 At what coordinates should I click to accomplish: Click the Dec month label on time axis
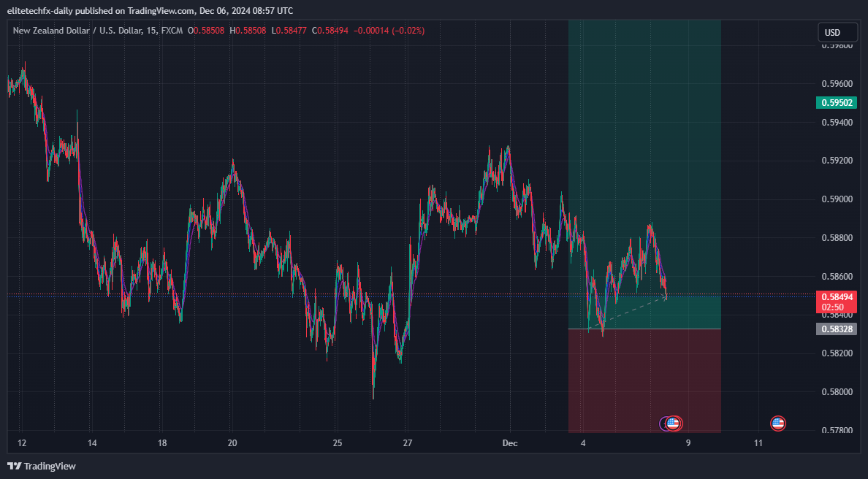pyautogui.click(x=510, y=443)
